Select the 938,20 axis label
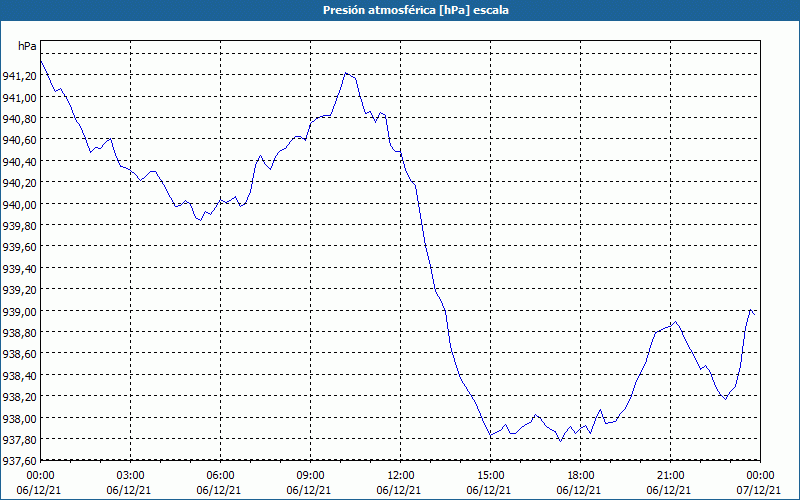This screenshot has width=800, height=500. tap(19, 396)
